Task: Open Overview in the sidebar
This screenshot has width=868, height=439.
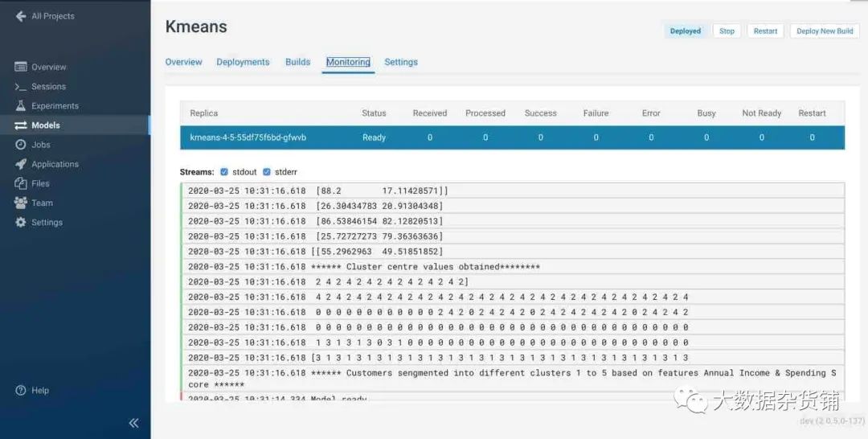Action: pos(49,67)
